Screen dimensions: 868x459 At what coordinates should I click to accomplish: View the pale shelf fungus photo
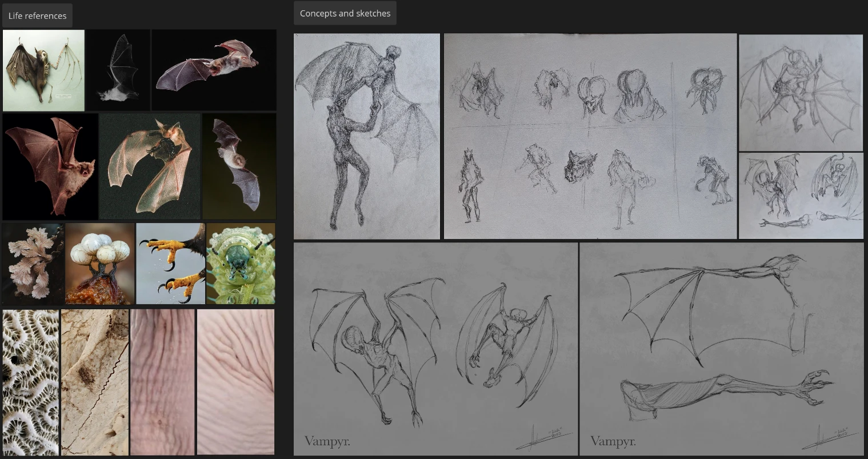(33, 264)
